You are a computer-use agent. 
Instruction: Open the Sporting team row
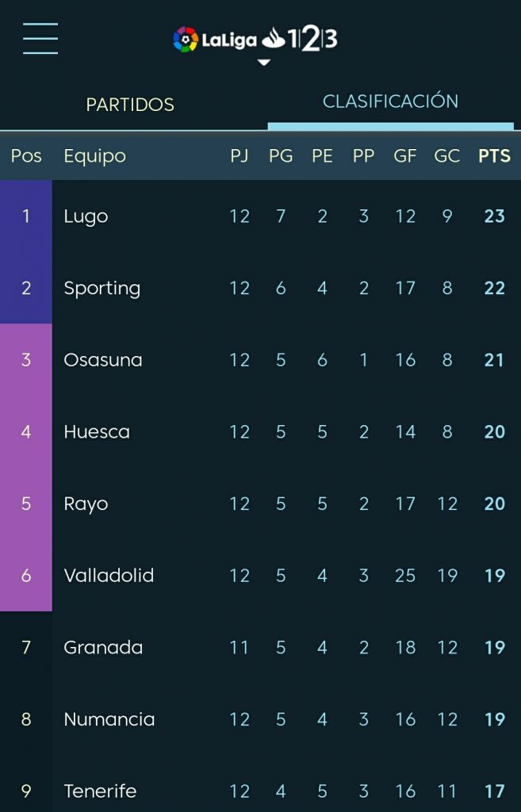260,288
